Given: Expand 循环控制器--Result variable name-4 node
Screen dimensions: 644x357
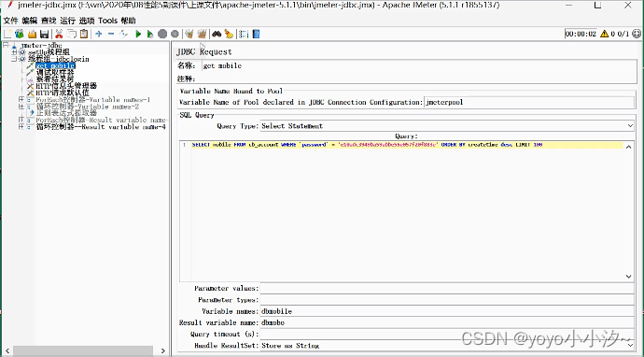Looking at the screenshot, I should (21, 127).
